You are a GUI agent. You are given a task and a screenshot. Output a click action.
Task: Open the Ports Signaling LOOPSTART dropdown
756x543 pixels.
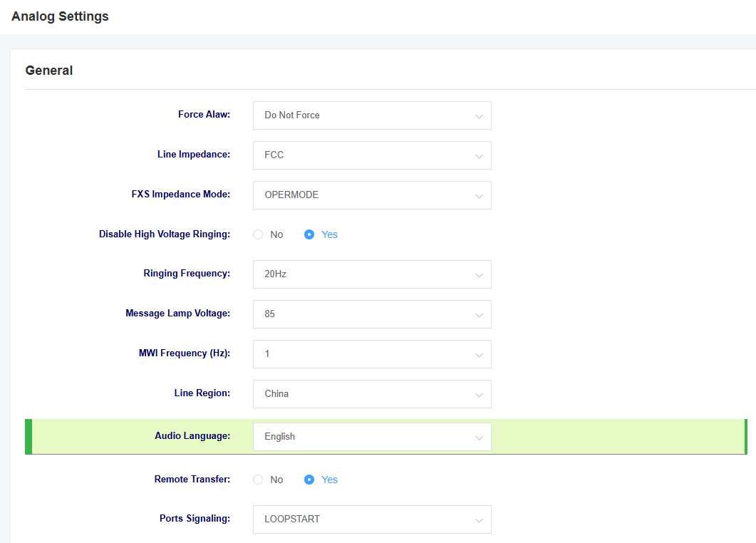(372, 519)
